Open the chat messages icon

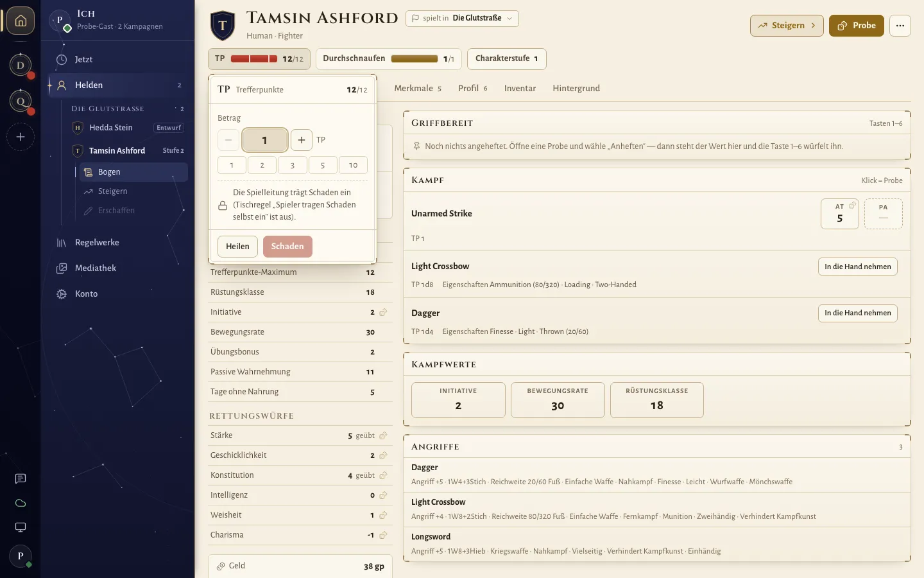point(21,478)
